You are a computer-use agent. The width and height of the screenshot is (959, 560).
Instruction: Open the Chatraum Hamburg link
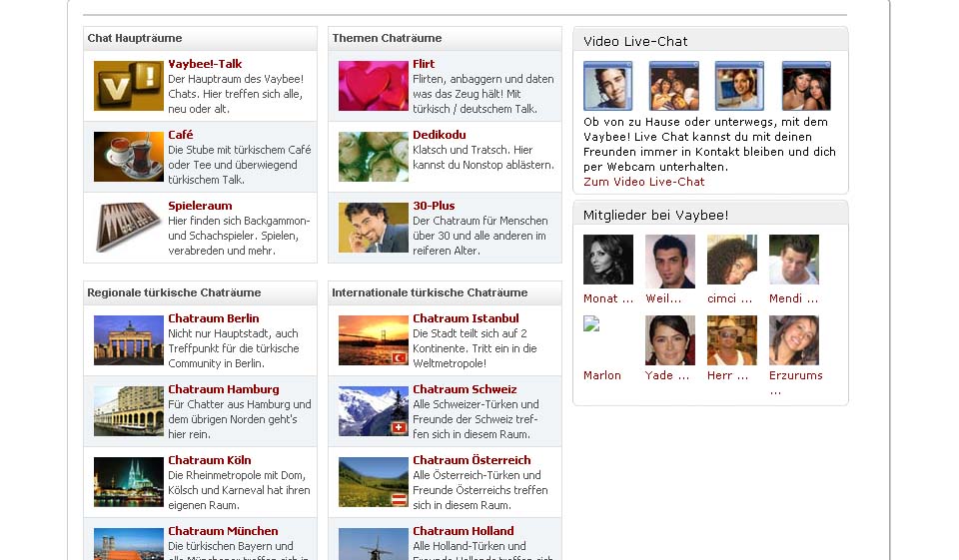click(x=223, y=389)
